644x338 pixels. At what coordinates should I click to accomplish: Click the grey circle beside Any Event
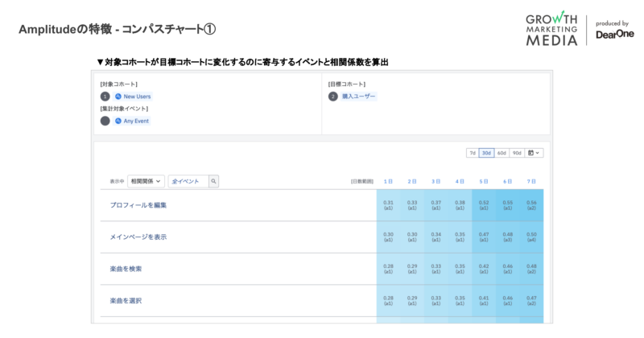105,122
